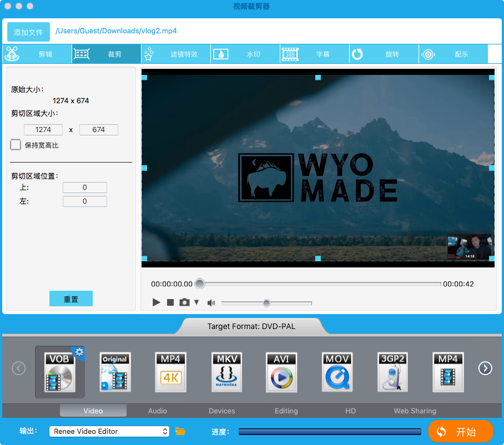The width and height of the screenshot is (504, 445).
Task: Click the crop frame icon
Action: [x=82, y=54]
